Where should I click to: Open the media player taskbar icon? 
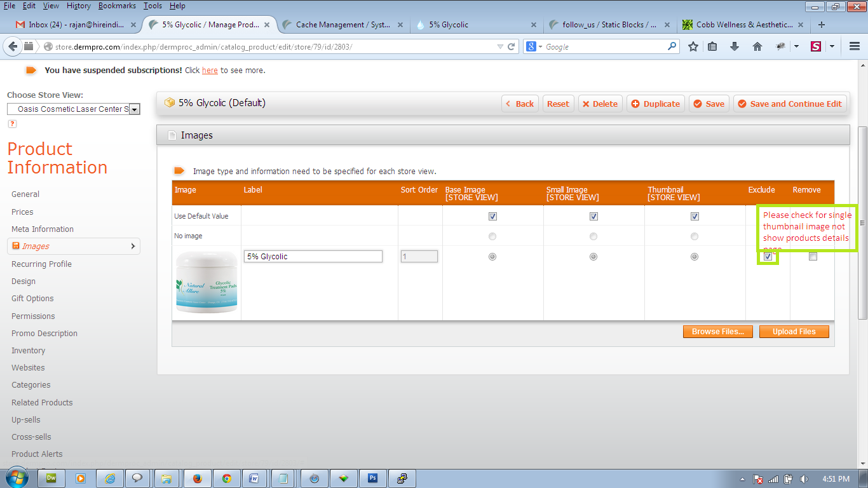pos(81,478)
